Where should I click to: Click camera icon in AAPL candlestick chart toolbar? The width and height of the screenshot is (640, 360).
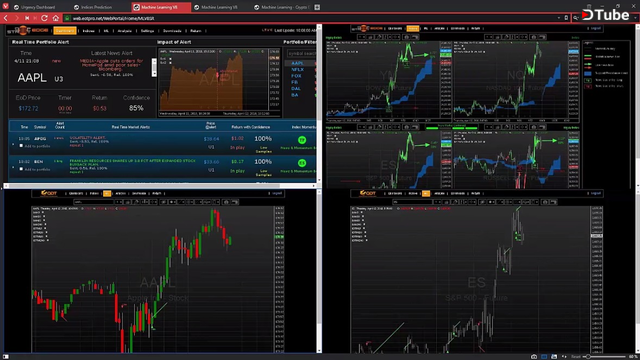[x=226, y=202]
